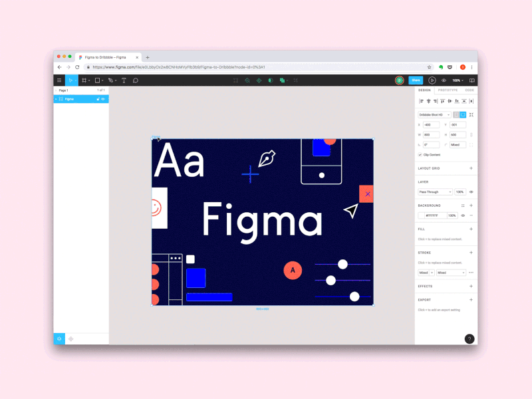This screenshot has height=399, width=532.
Task: Click the blue Share button
Action: (x=416, y=80)
